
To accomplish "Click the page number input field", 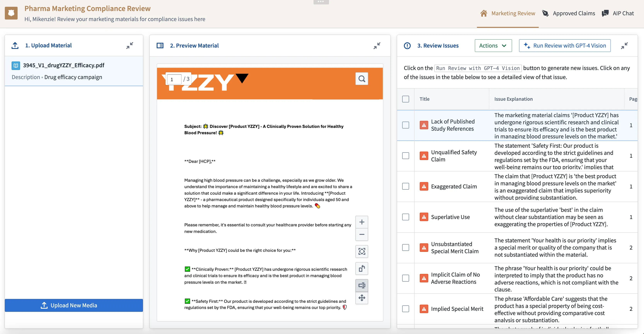I will point(174,79).
